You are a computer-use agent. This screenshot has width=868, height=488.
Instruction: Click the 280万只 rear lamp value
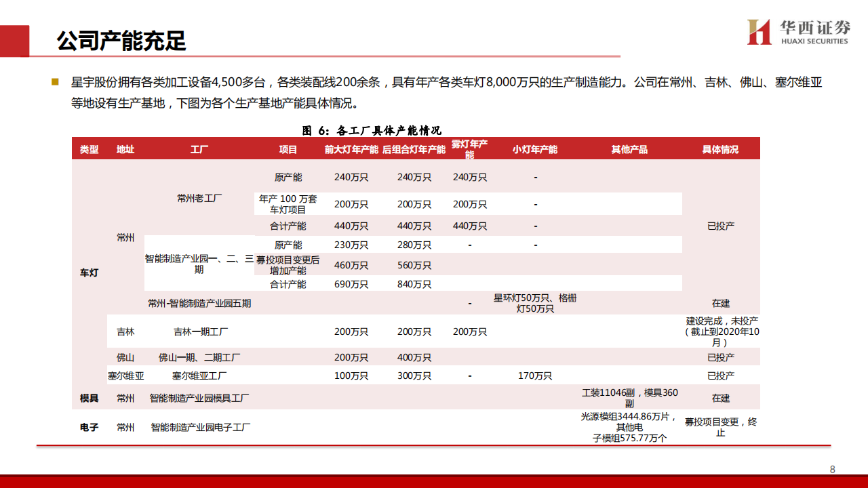tap(414, 245)
